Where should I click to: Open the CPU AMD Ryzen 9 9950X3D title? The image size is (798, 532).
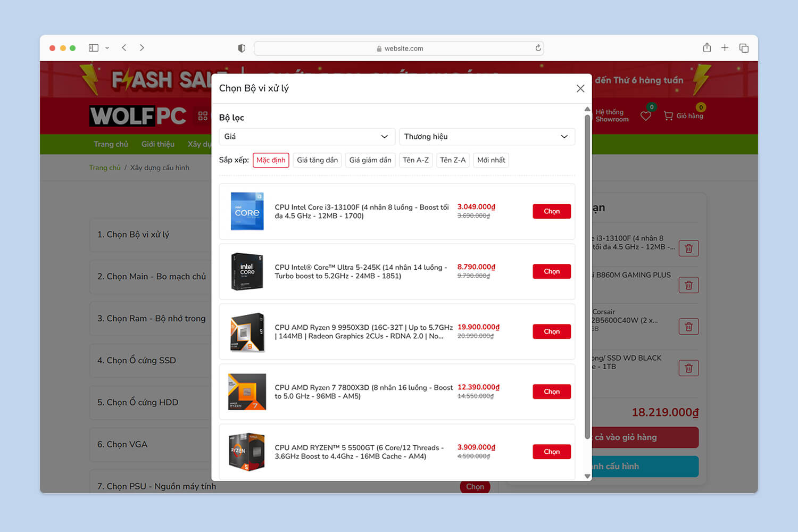click(x=364, y=331)
